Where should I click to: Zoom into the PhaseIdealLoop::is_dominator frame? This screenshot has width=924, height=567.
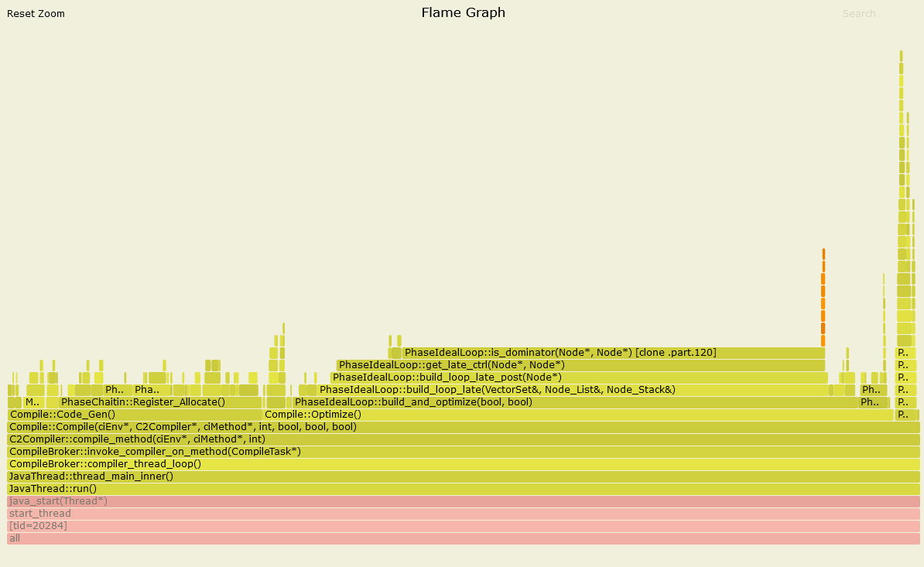click(x=613, y=353)
